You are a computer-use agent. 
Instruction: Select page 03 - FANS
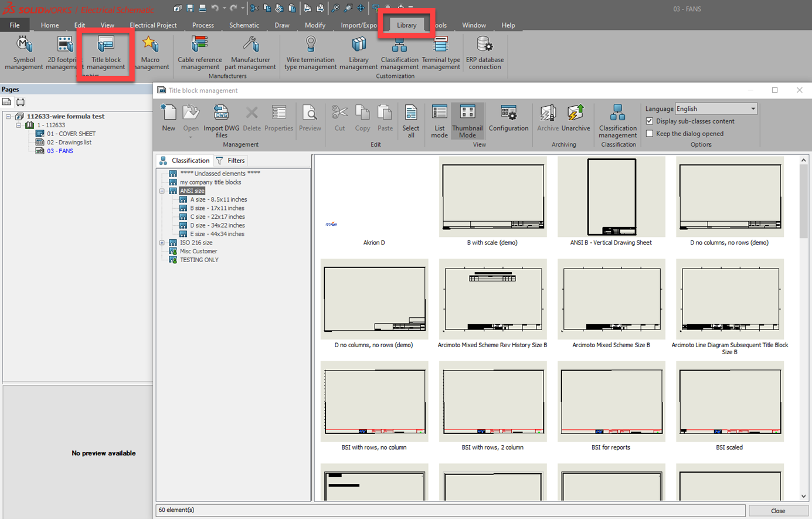(60, 151)
